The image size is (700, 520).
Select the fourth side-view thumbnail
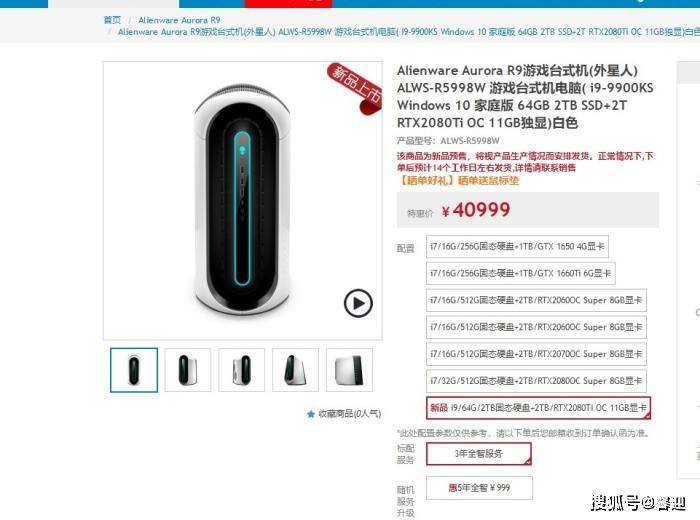click(296, 370)
